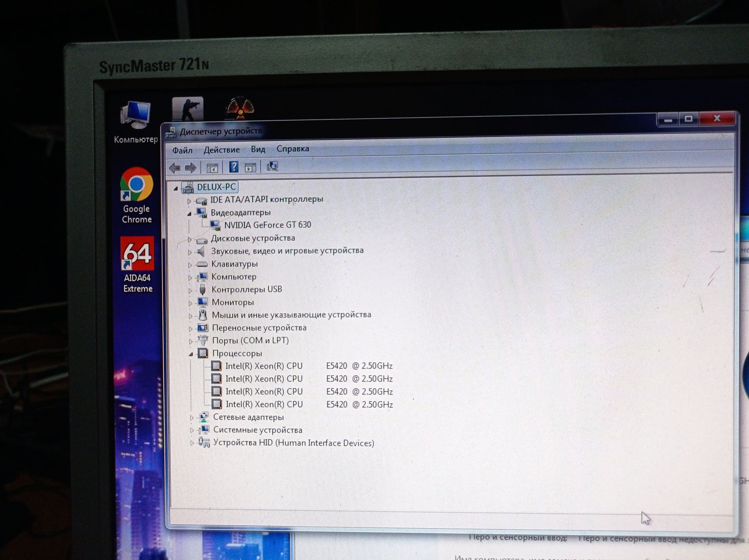749x560 pixels.
Task: Open the Help question-mark toolbar icon
Action: click(234, 167)
